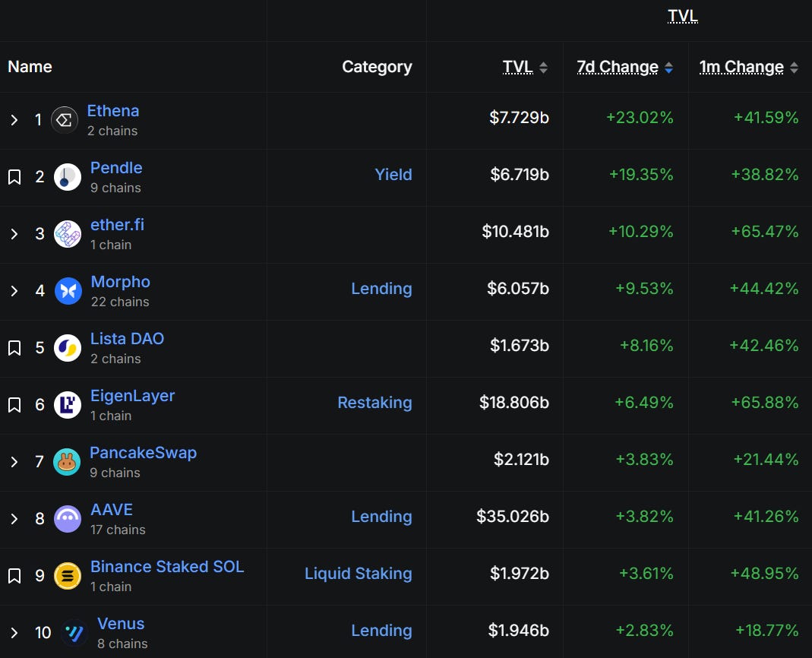Expand the Ethena row
Viewport: 812px width, 658px height.
[x=14, y=120]
